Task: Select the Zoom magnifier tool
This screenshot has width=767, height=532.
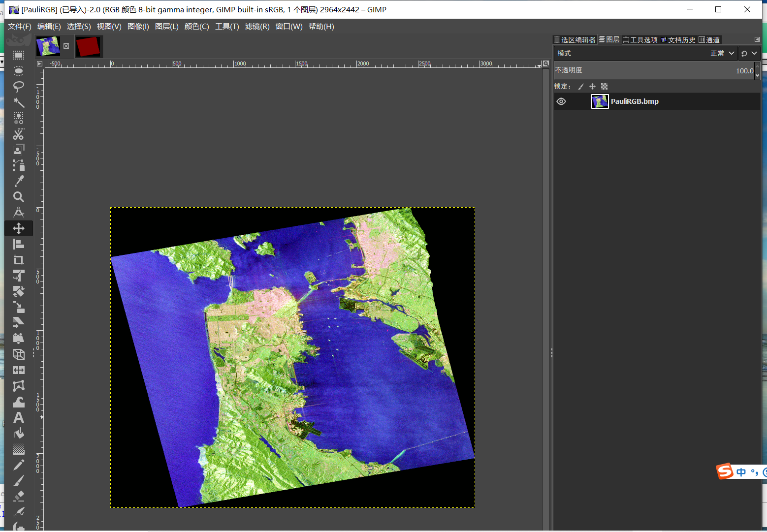Action: tap(19, 197)
